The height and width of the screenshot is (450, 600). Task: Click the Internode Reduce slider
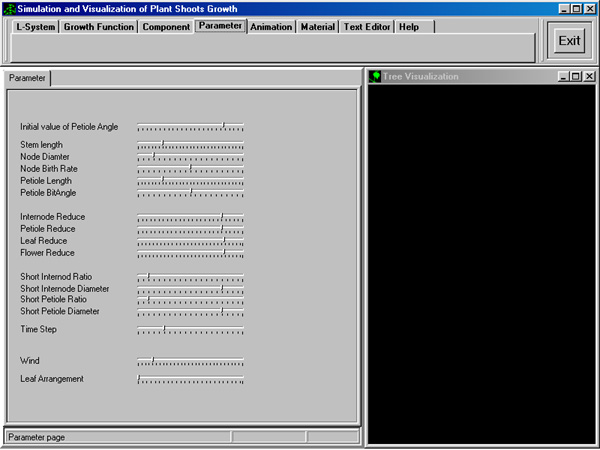coord(190,217)
